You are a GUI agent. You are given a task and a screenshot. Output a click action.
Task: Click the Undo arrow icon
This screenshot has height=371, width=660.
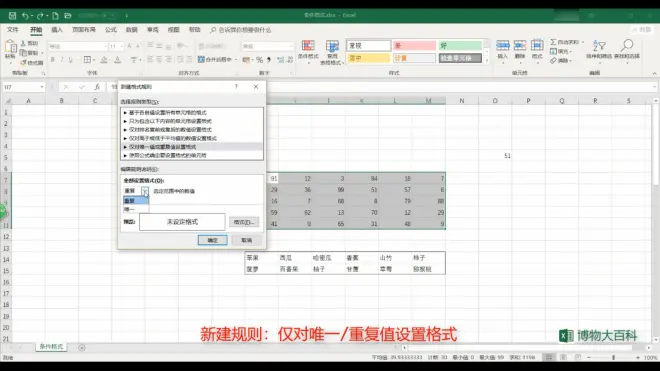point(25,16)
